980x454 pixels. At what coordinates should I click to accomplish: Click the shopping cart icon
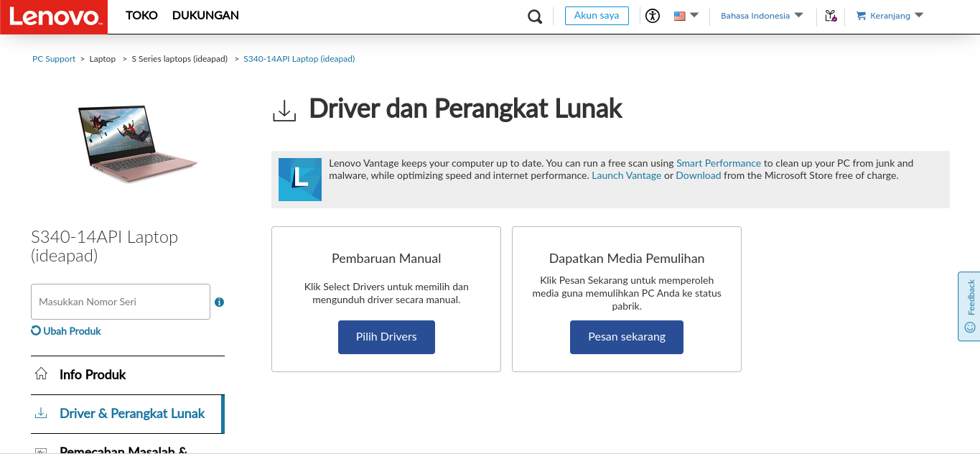[861, 16]
